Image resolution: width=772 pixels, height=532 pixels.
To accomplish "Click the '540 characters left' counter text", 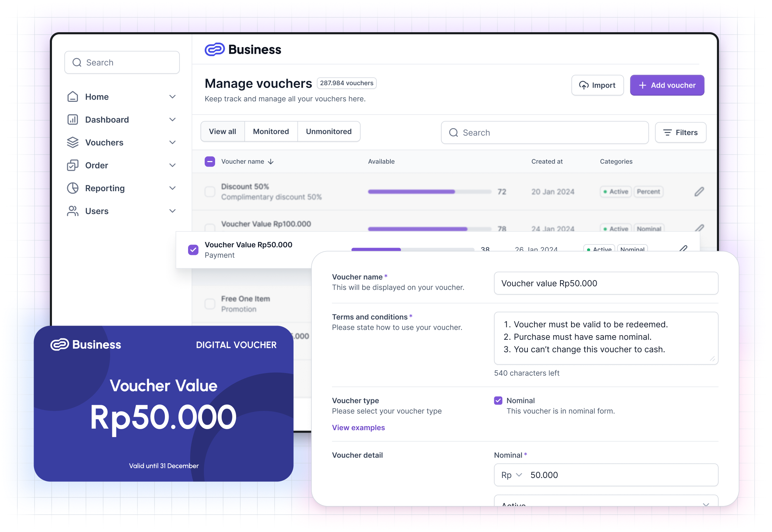I will click(527, 373).
